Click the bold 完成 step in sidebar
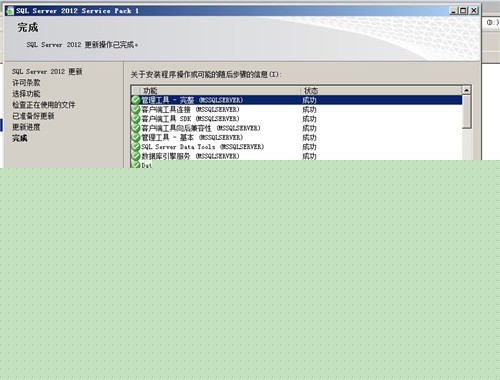 pyautogui.click(x=20, y=138)
